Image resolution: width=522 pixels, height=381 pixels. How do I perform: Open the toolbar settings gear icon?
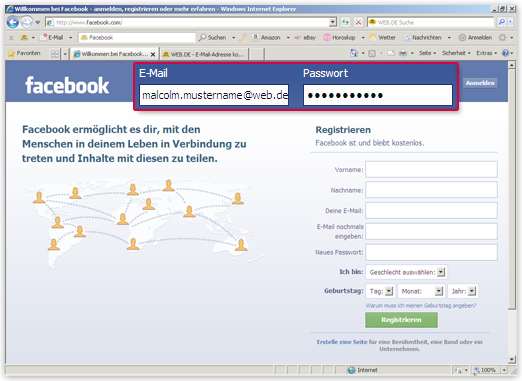(x=502, y=38)
